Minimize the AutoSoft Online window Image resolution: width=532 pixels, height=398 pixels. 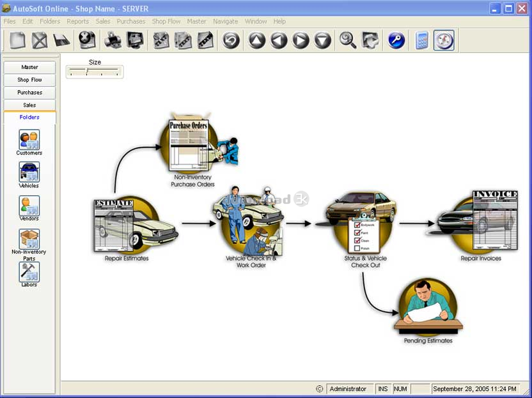click(496, 8)
